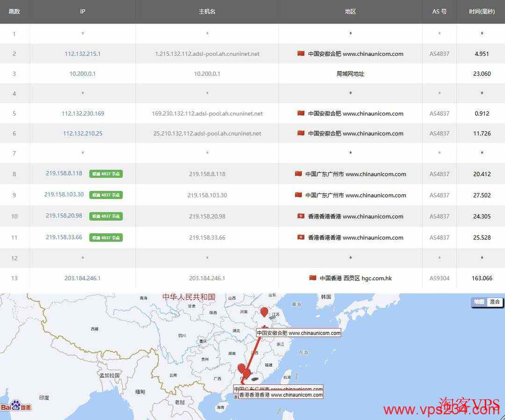Click time value 20.412
This screenshot has height=420, width=505.
(482, 174)
